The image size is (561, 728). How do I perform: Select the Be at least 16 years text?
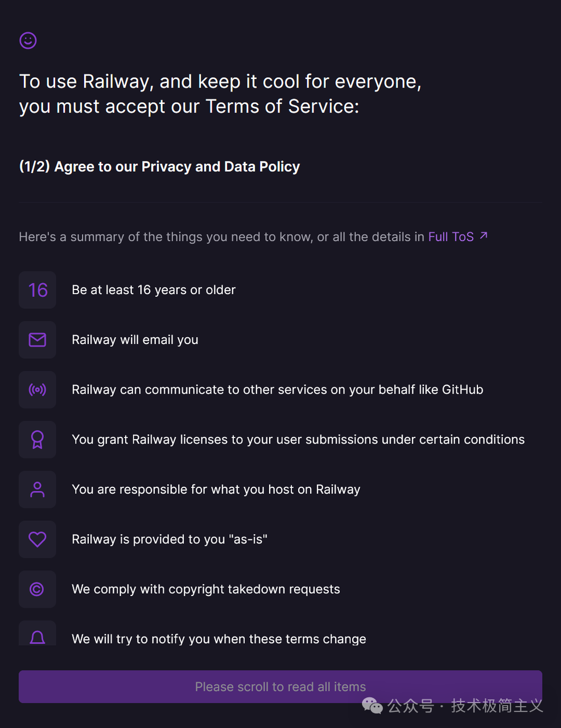coord(154,290)
